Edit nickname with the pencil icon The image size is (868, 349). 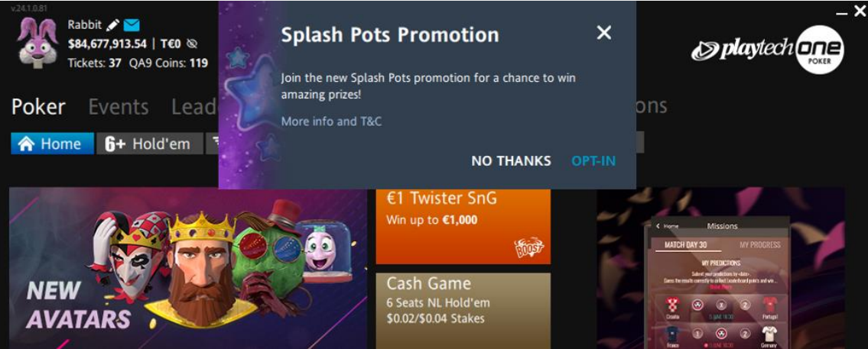pos(113,25)
